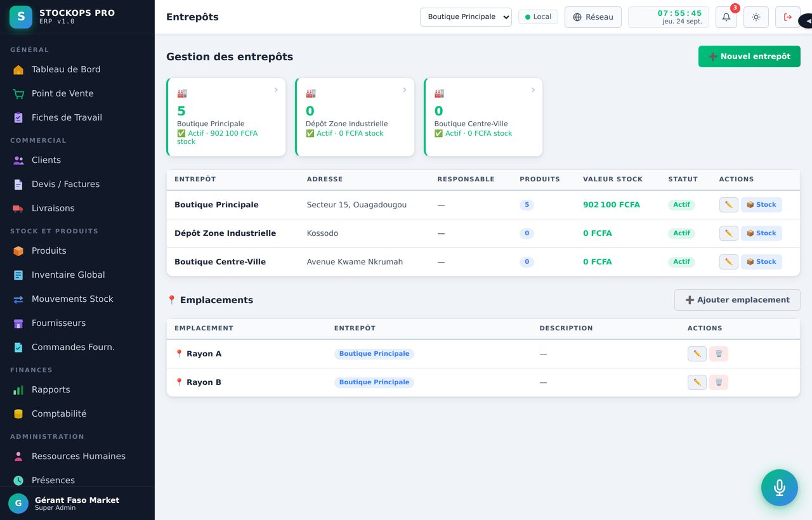Toggle light/dark theme sun icon

tap(756, 17)
